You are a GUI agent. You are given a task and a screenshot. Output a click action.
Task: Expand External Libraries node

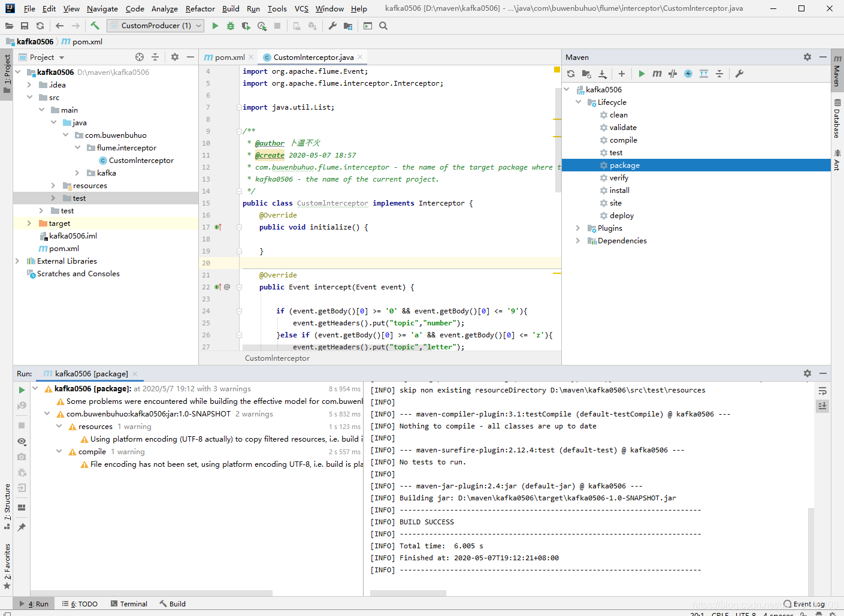pos(17,261)
